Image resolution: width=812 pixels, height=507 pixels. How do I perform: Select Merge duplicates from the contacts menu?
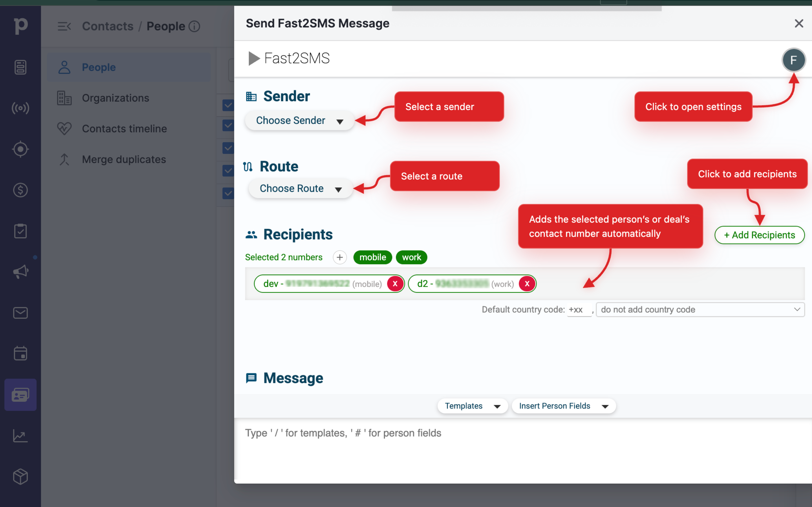tap(124, 159)
